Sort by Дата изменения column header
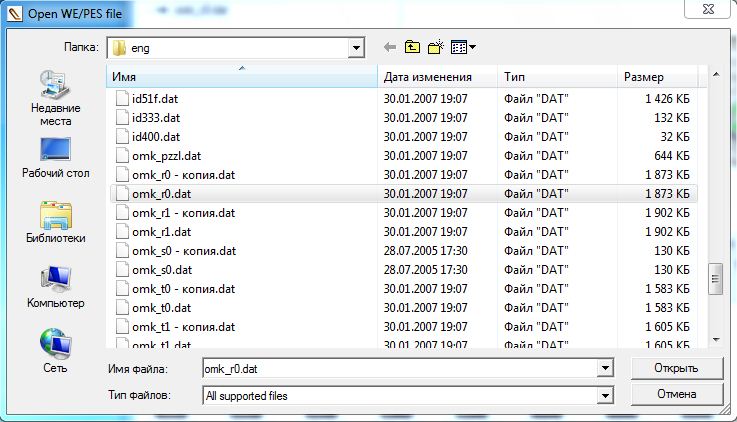Image resolution: width=737 pixels, height=422 pixels. 437,77
